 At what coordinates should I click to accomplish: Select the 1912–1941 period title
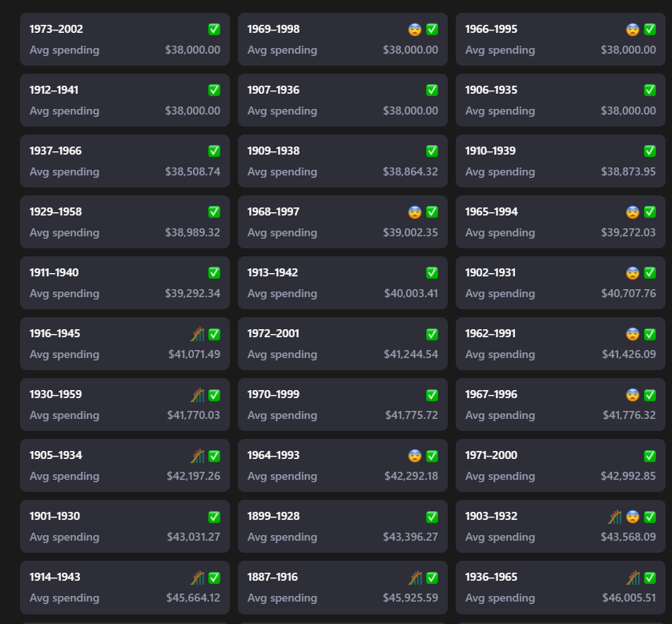click(x=54, y=91)
